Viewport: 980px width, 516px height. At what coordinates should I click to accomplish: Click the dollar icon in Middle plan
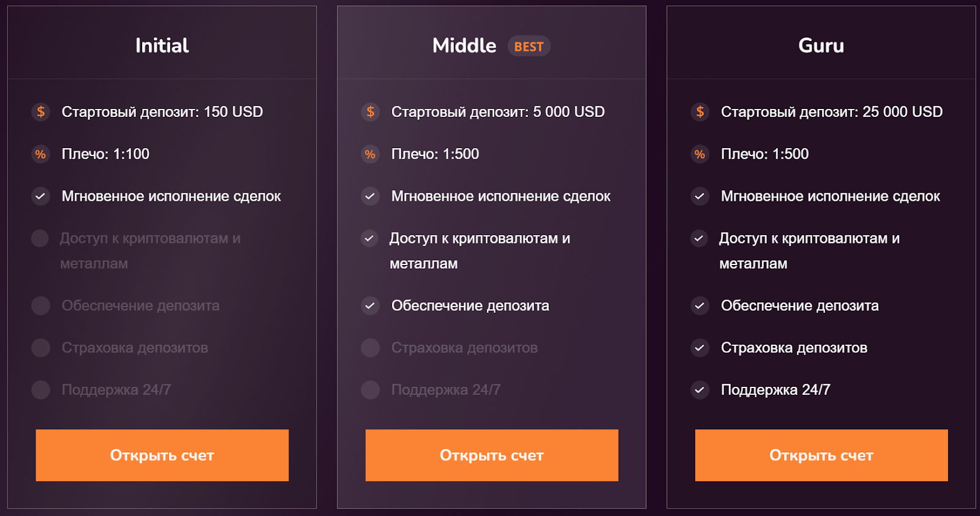[371, 112]
